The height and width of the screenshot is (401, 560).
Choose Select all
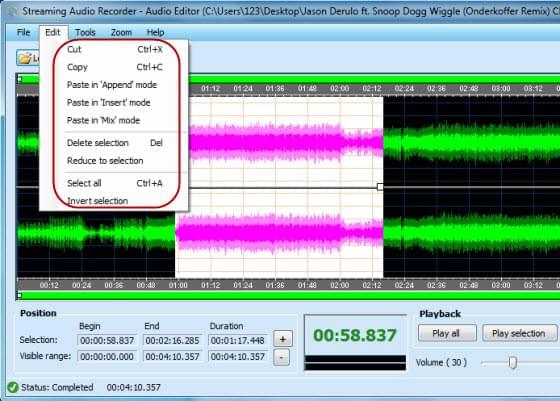click(x=115, y=183)
